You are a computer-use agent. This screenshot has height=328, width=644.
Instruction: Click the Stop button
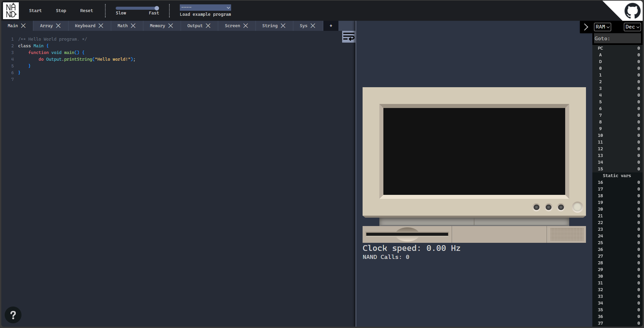(61, 11)
